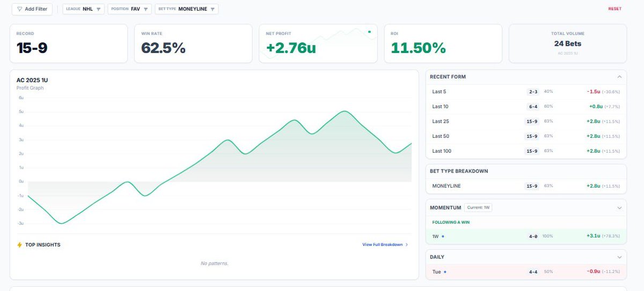Open the Bet Type Moneyline filter dropdown

click(186, 9)
